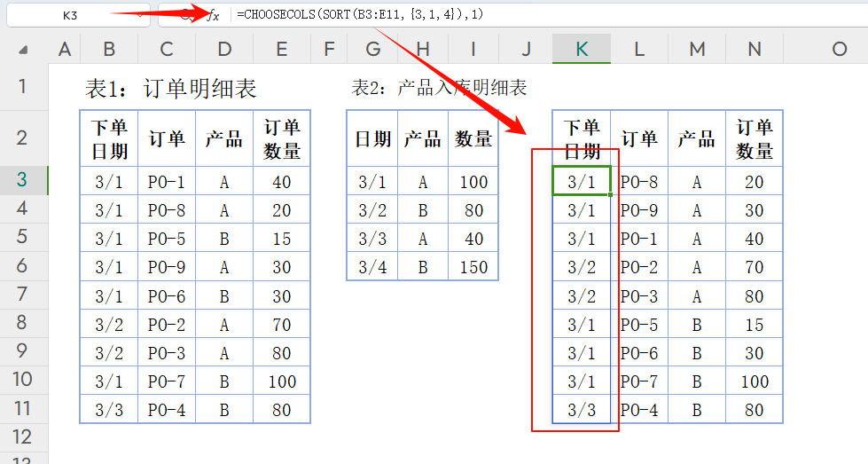Image resolution: width=868 pixels, height=464 pixels.
Task: Select cell I6 with value 150
Action: tap(473, 266)
